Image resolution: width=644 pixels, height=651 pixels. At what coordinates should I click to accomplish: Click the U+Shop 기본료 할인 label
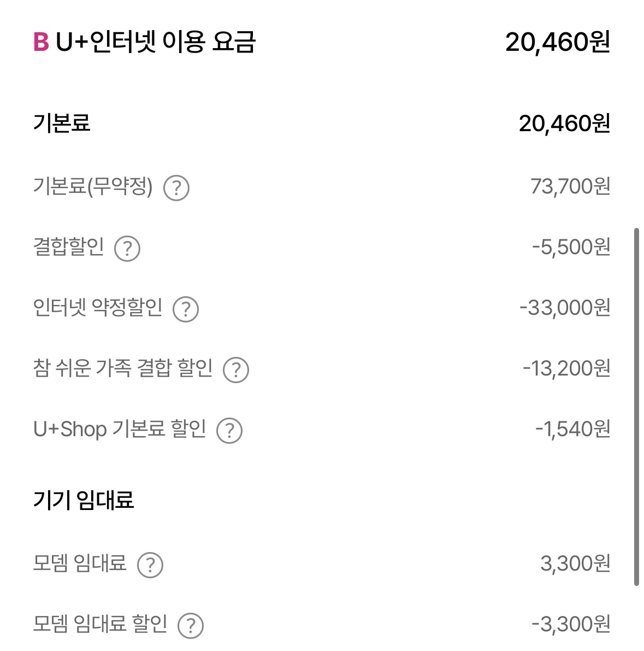coord(120,429)
